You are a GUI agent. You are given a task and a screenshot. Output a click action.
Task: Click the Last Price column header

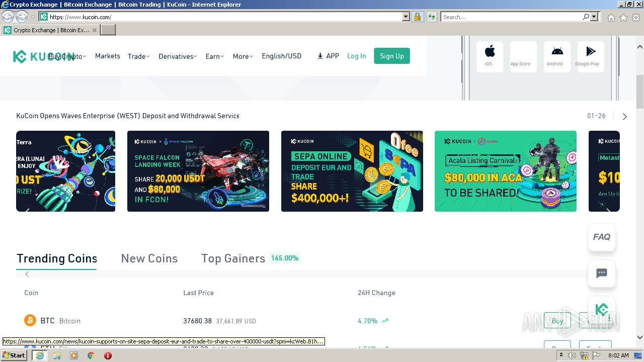(198, 293)
